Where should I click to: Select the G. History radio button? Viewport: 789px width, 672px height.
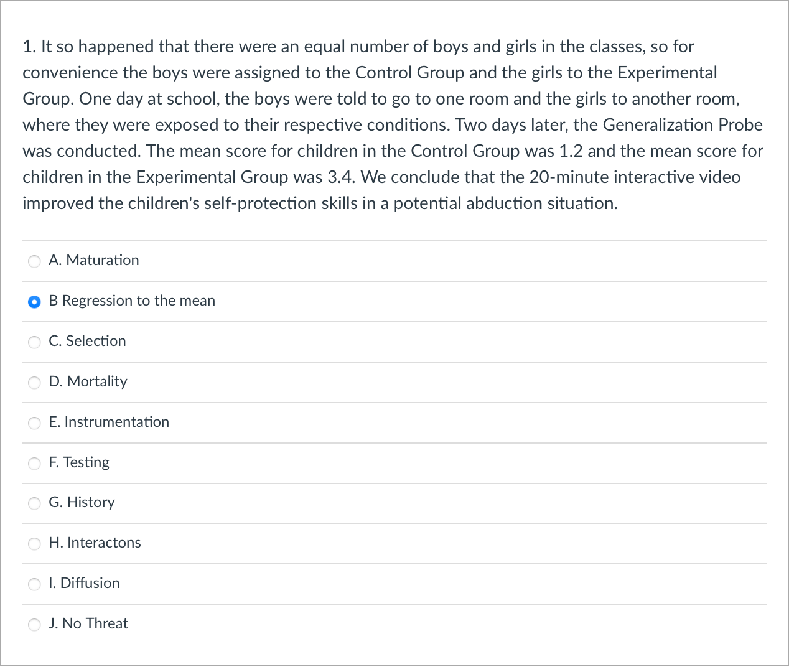pyautogui.click(x=34, y=503)
